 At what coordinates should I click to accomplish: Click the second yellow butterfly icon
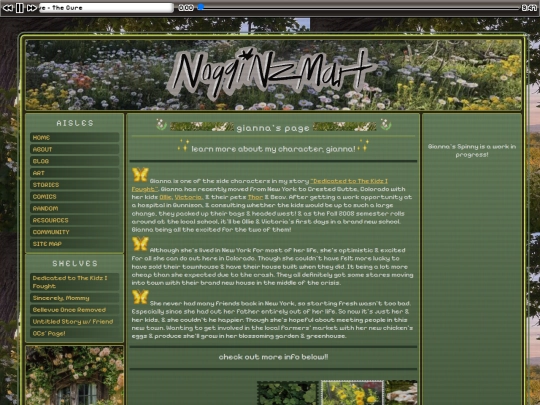tap(140, 244)
